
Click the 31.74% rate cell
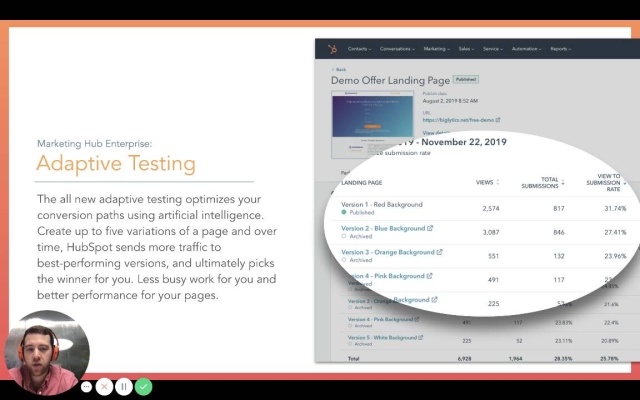point(615,208)
